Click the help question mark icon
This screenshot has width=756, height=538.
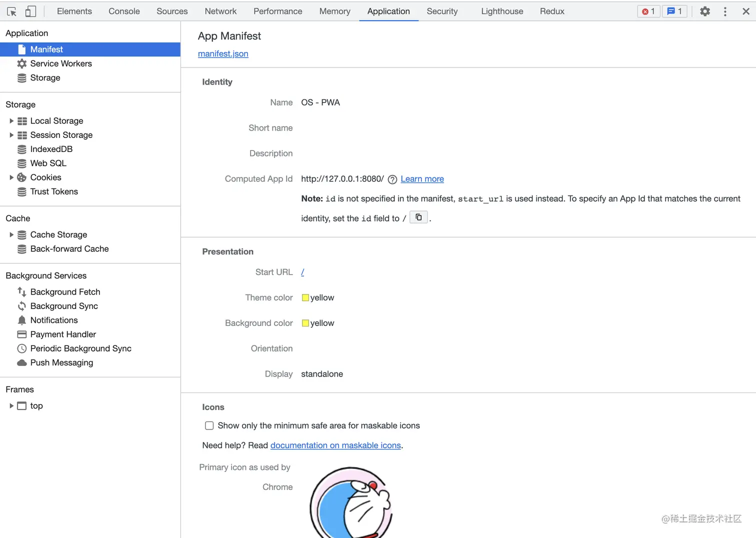[392, 179]
